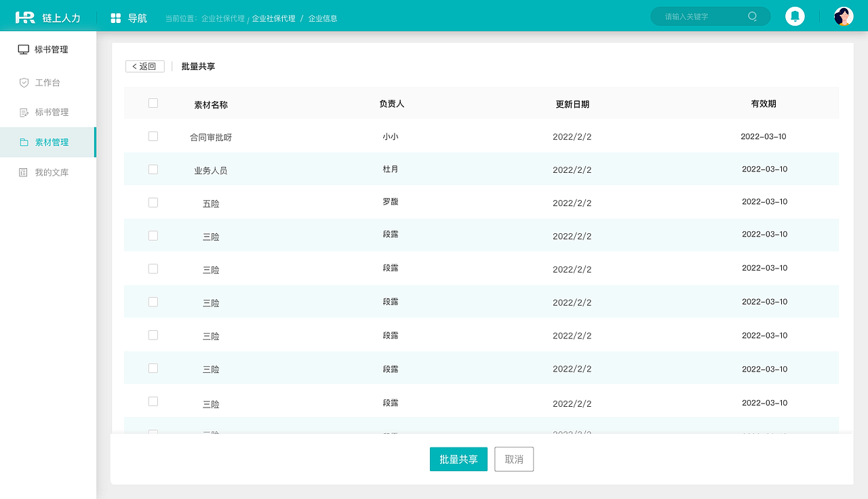Click the 企业信息 breadcrumb
This screenshot has height=499, width=868.
[x=323, y=18]
